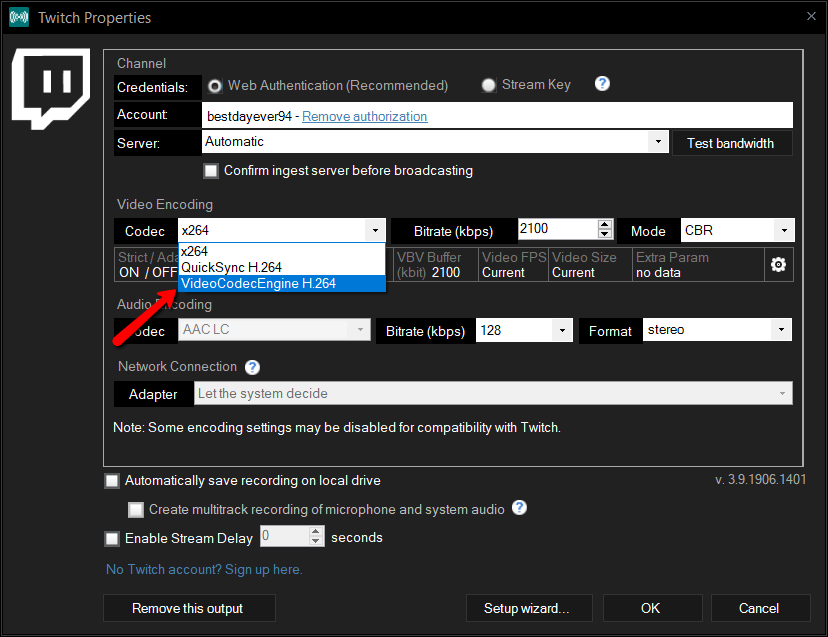This screenshot has width=828, height=637.
Task: Close the Twitch Properties window
Action: click(812, 16)
